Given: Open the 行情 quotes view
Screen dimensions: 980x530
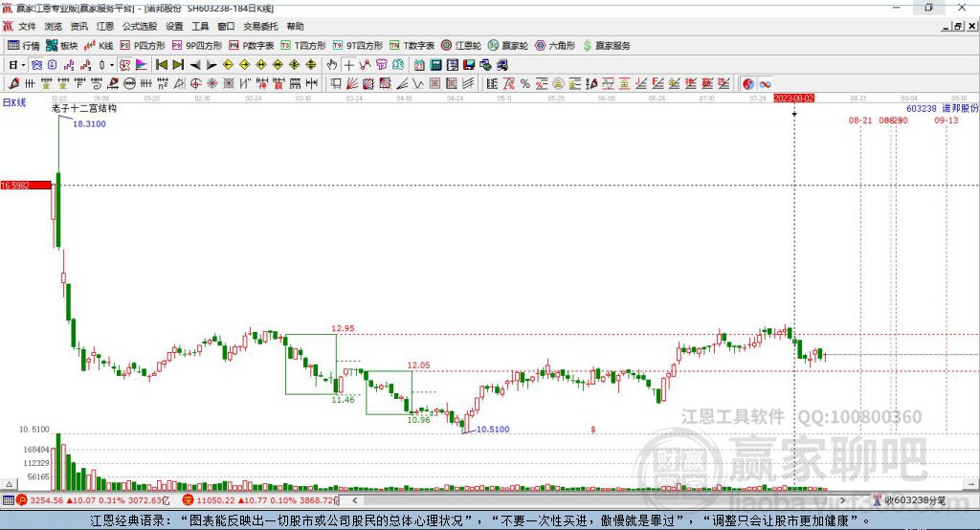Looking at the screenshot, I should (x=24, y=46).
